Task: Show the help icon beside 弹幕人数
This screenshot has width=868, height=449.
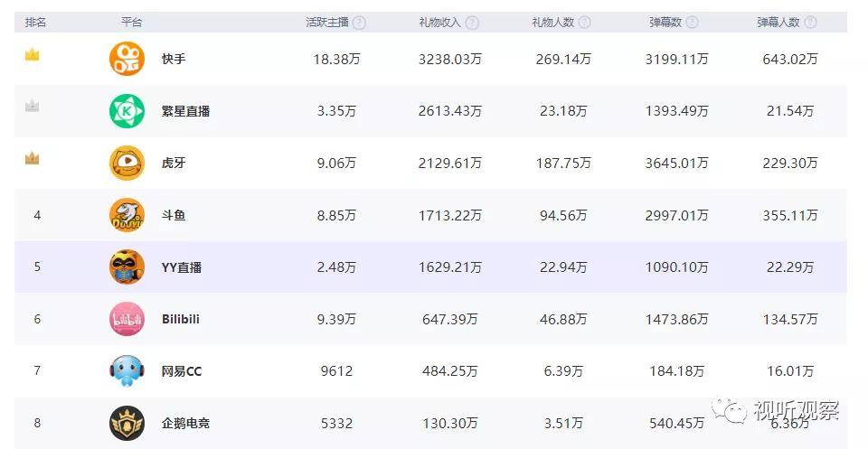Action: pyautogui.click(x=810, y=23)
